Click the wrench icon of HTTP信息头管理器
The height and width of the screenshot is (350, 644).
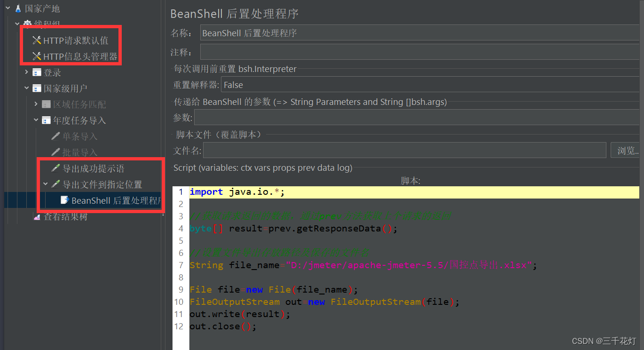[x=37, y=56]
